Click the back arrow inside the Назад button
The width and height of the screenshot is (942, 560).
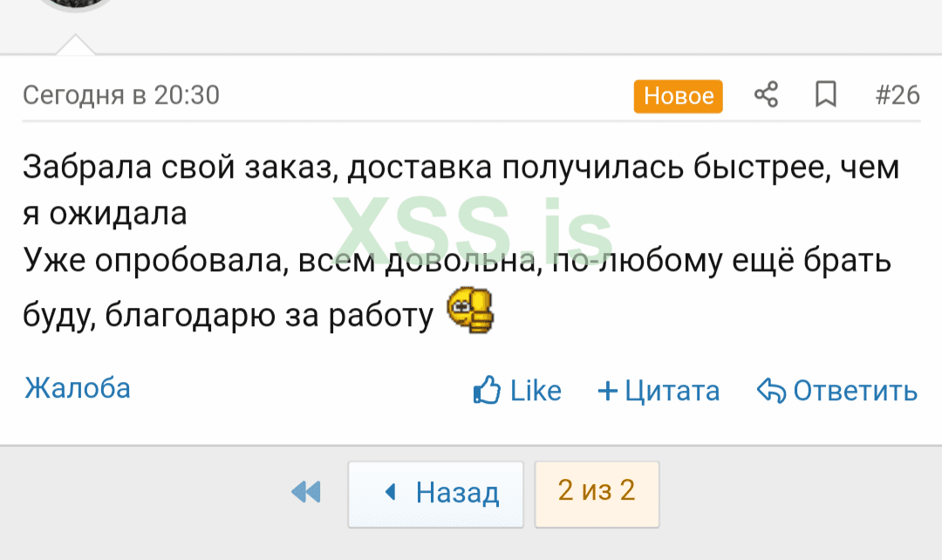(389, 493)
